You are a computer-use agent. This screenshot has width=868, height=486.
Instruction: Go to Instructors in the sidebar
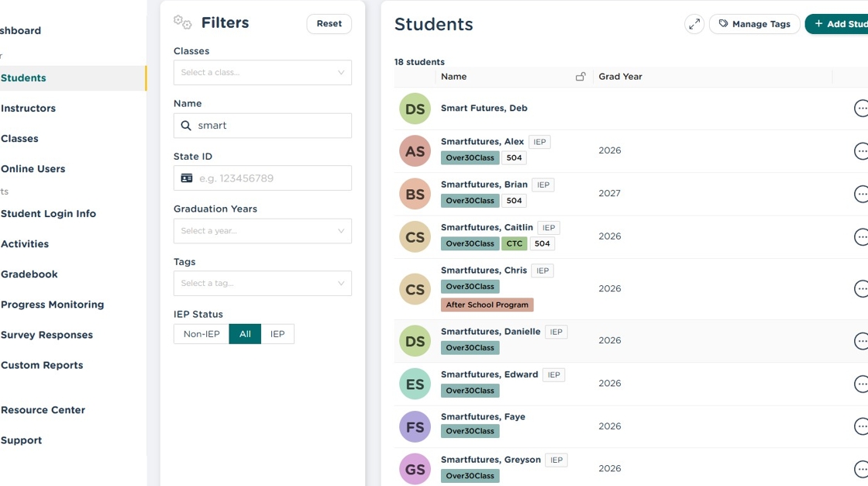(28, 109)
